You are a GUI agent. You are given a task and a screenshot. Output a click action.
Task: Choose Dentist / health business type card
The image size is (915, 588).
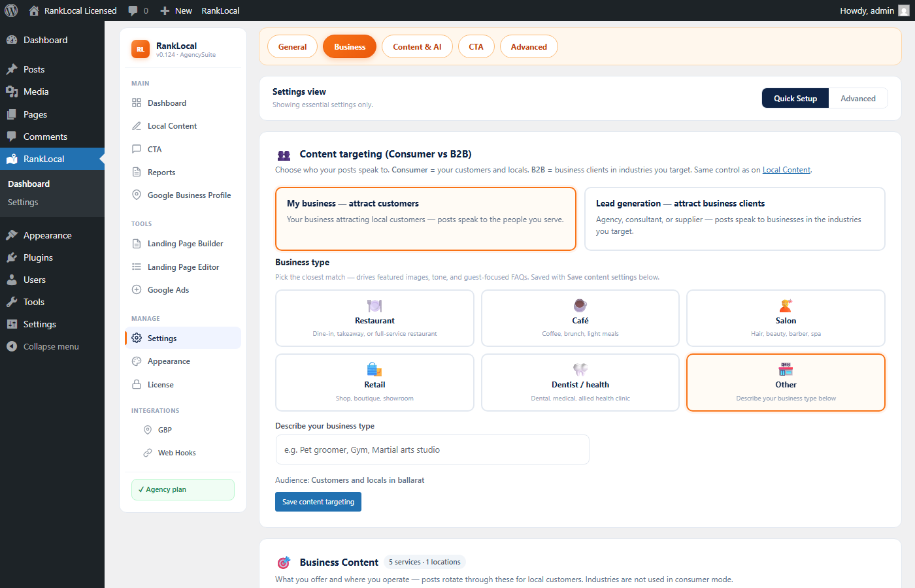580,382
